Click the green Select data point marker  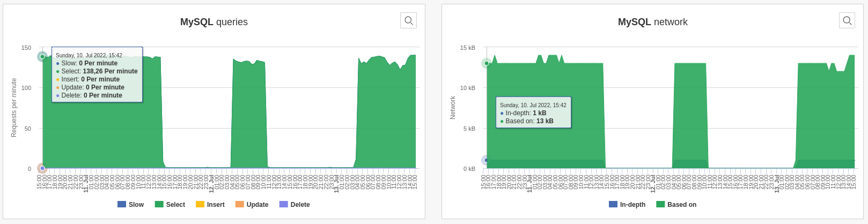(x=42, y=56)
